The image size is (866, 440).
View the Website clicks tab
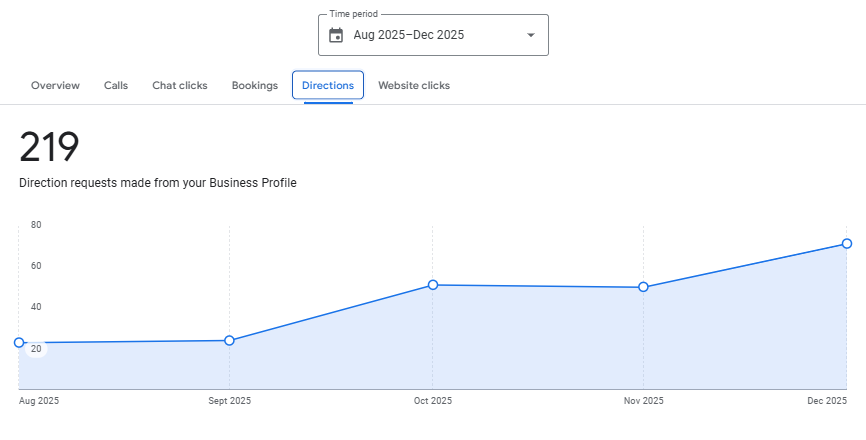414,86
